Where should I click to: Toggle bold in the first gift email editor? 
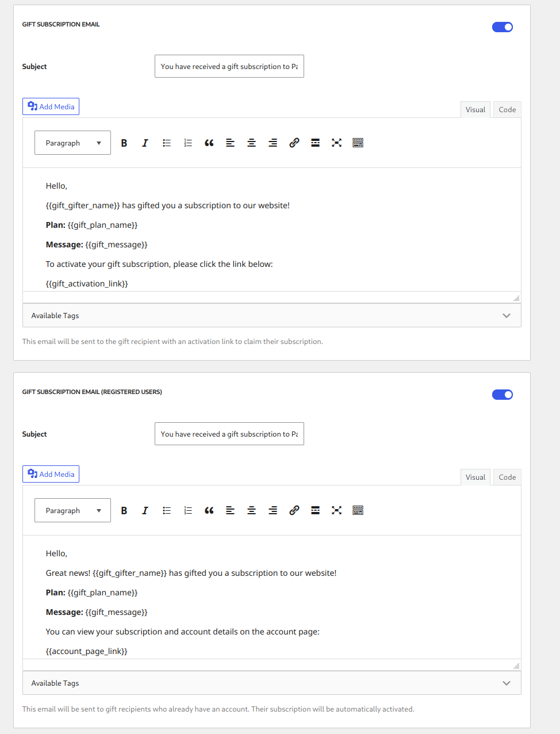[x=124, y=143]
